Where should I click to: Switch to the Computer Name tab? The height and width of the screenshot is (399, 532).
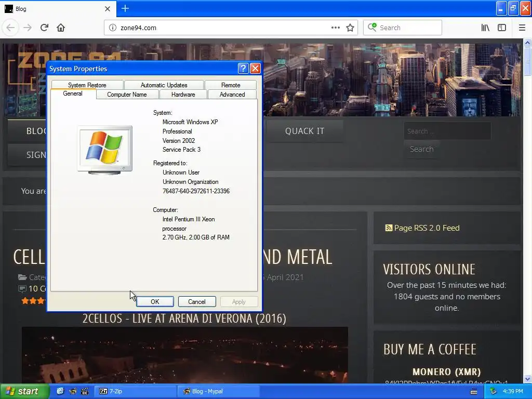pos(127,95)
